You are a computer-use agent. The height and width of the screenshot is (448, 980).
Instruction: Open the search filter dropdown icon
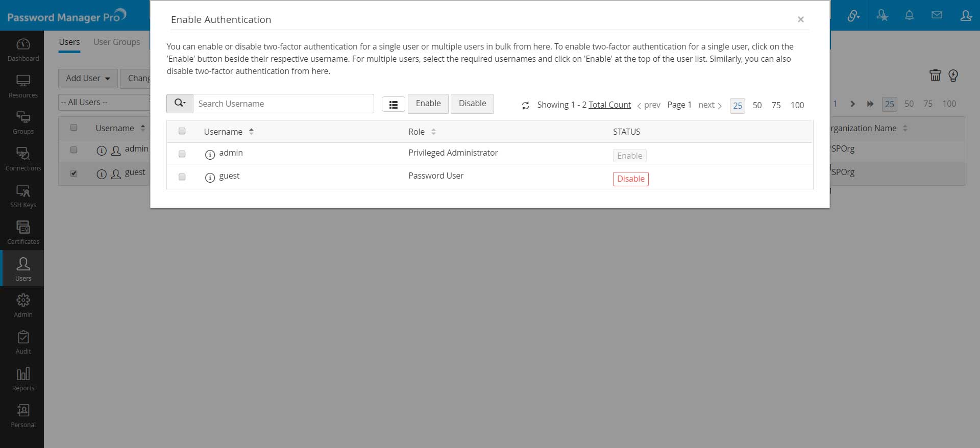click(180, 104)
